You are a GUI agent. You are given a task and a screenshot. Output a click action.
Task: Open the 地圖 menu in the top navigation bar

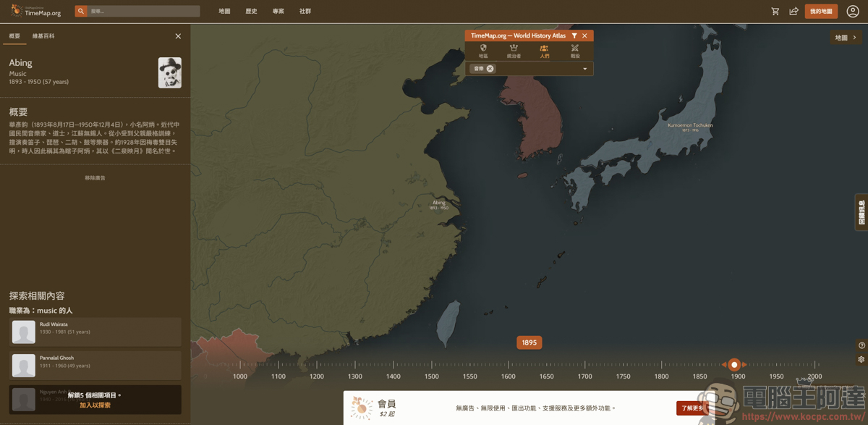(224, 12)
